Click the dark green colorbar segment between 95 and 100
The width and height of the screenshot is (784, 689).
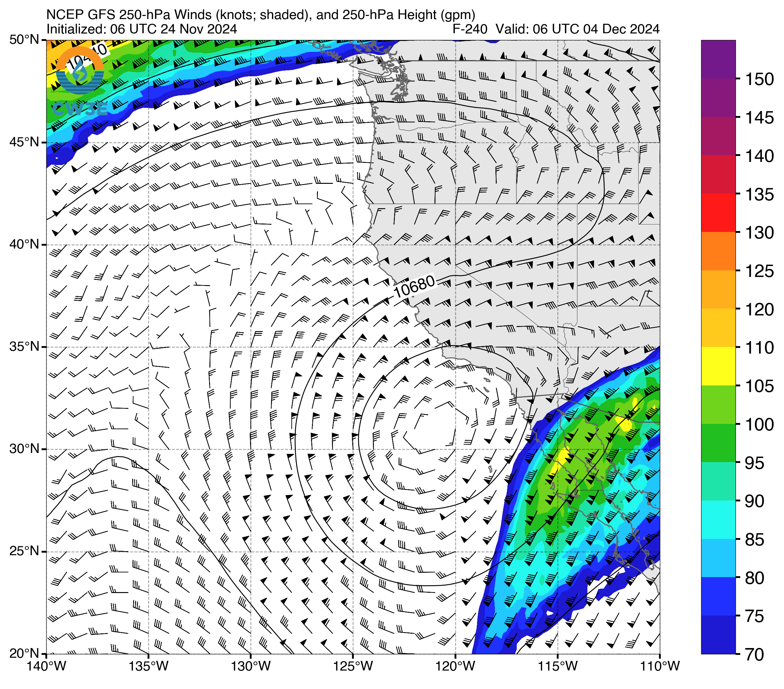tap(718, 443)
